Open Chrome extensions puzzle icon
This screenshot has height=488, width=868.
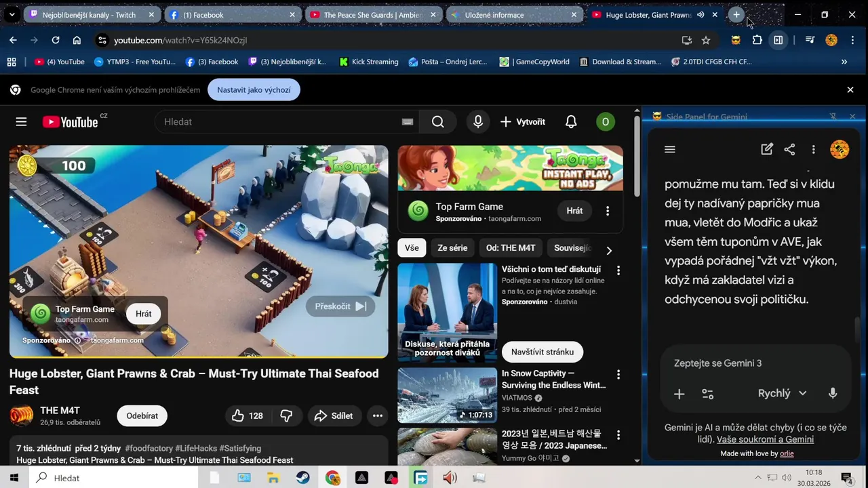(x=757, y=41)
